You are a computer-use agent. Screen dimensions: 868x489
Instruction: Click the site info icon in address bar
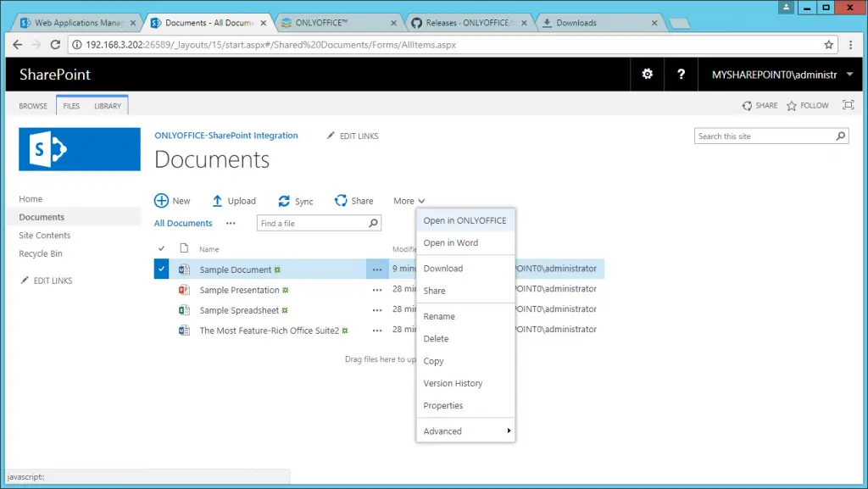77,45
